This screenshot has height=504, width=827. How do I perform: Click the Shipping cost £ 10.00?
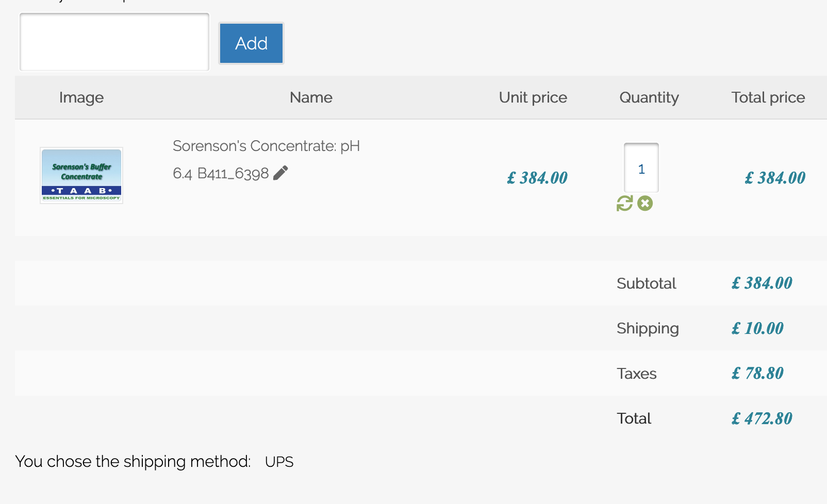coord(757,328)
